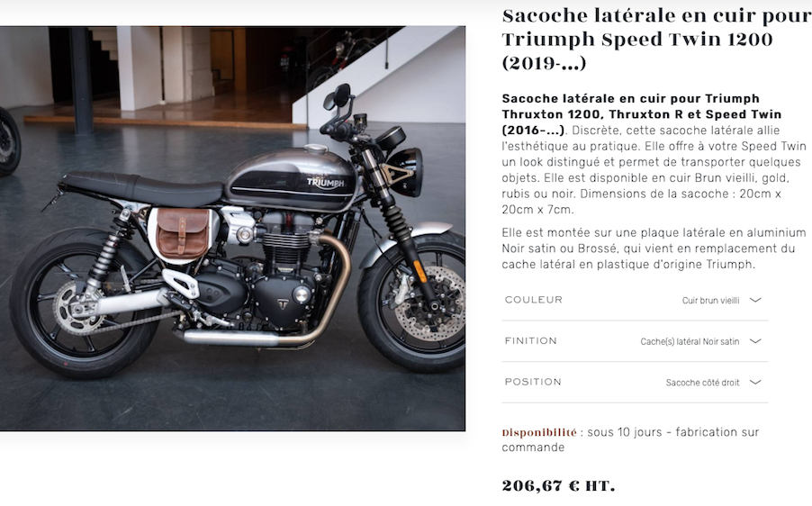
Task: Click the aluminium side plate description paragraph
Action: tap(654, 248)
